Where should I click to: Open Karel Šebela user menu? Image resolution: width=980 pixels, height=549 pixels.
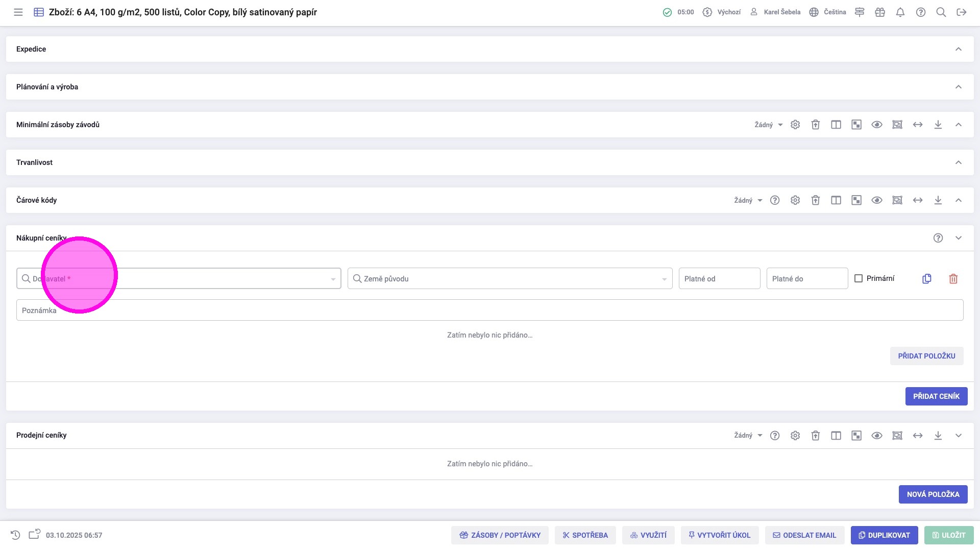click(775, 12)
